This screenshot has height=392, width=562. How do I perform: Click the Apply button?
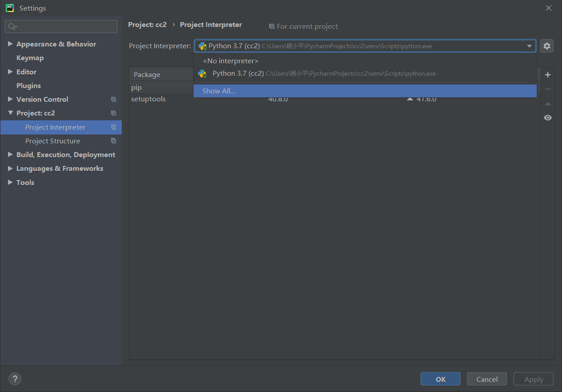point(533,379)
